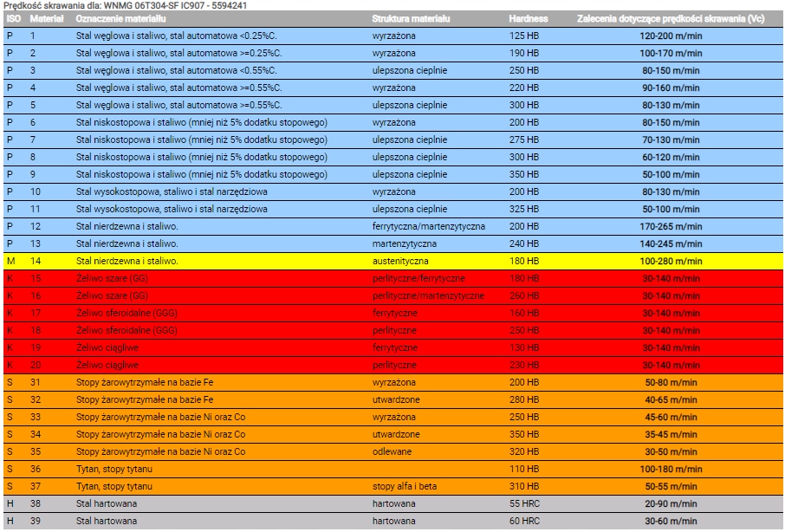This screenshot has height=532, width=785.
Task: Select material 11 Stal wysokostopowa row
Action: (393, 209)
